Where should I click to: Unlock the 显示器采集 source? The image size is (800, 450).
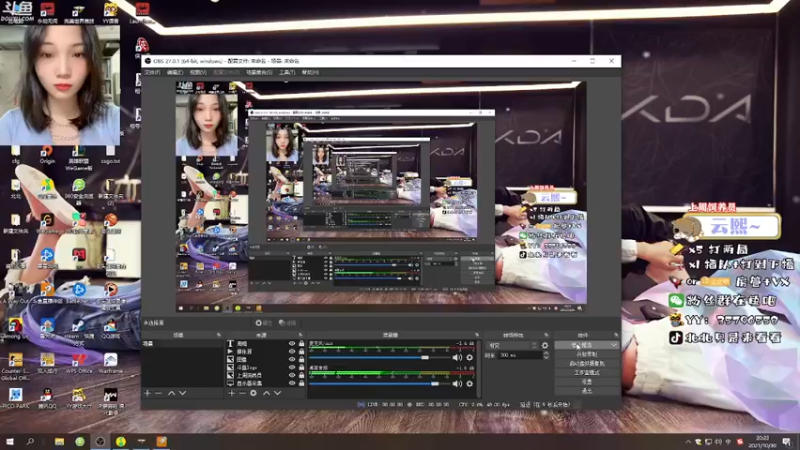[302, 383]
